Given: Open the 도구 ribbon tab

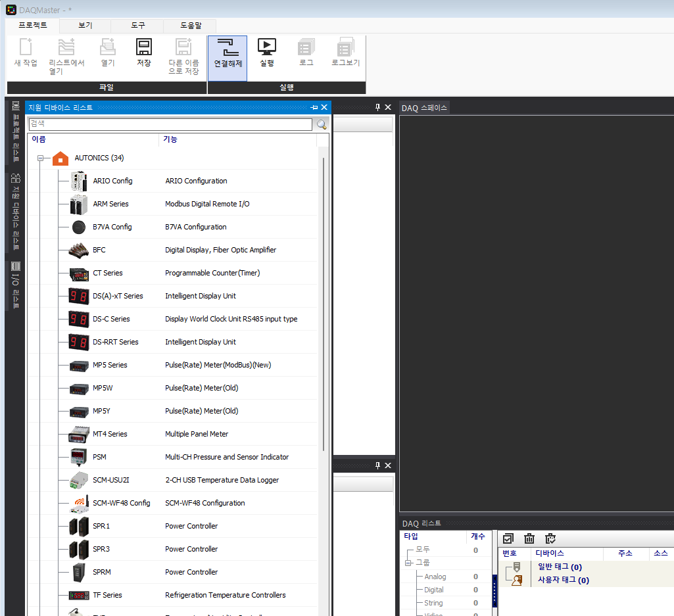Looking at the screenshot, I should pos(138,26).
